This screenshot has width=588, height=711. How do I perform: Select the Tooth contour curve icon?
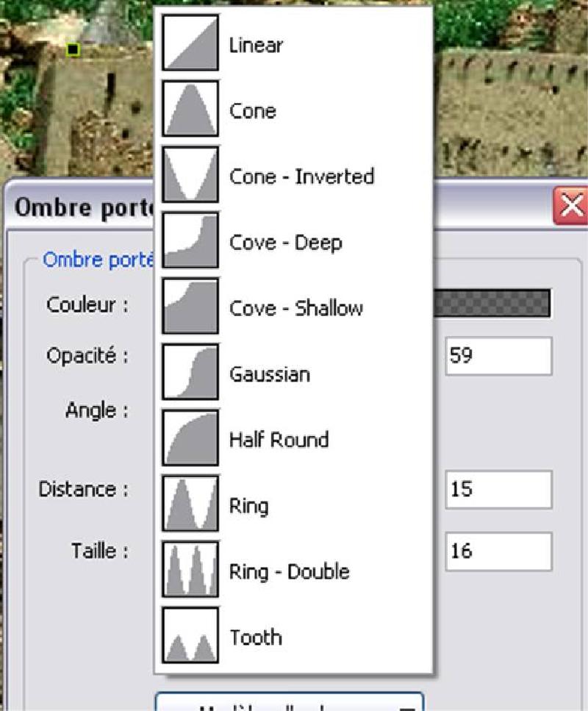point(190,635)
